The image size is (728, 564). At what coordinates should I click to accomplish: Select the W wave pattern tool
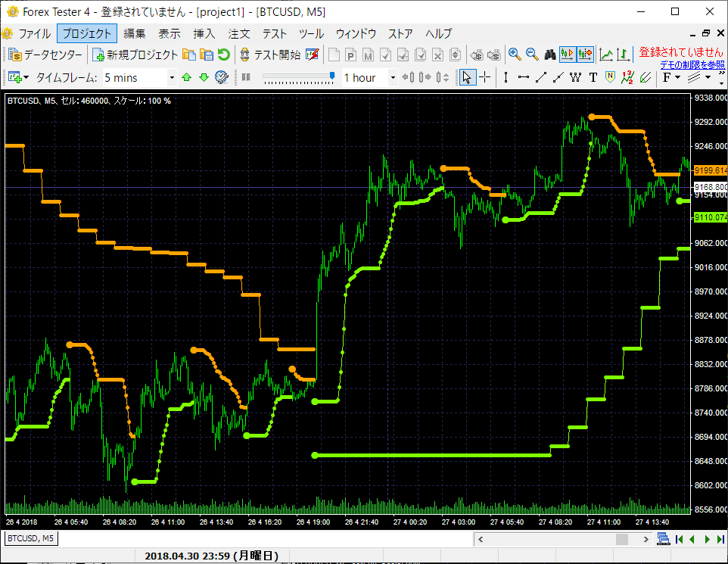(x=576, y=77)
